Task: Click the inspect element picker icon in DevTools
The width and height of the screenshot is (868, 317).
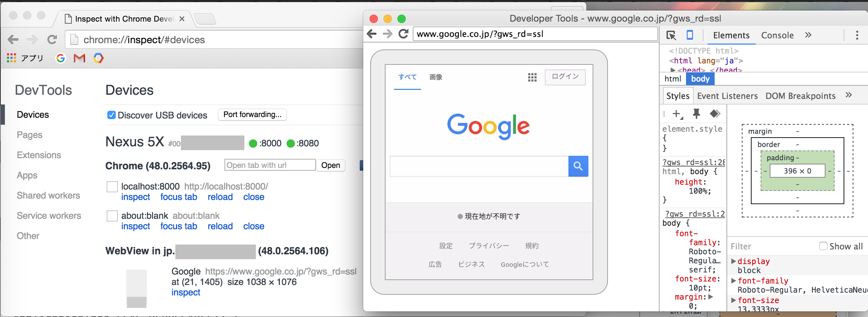Action: [x=671, y=35]
